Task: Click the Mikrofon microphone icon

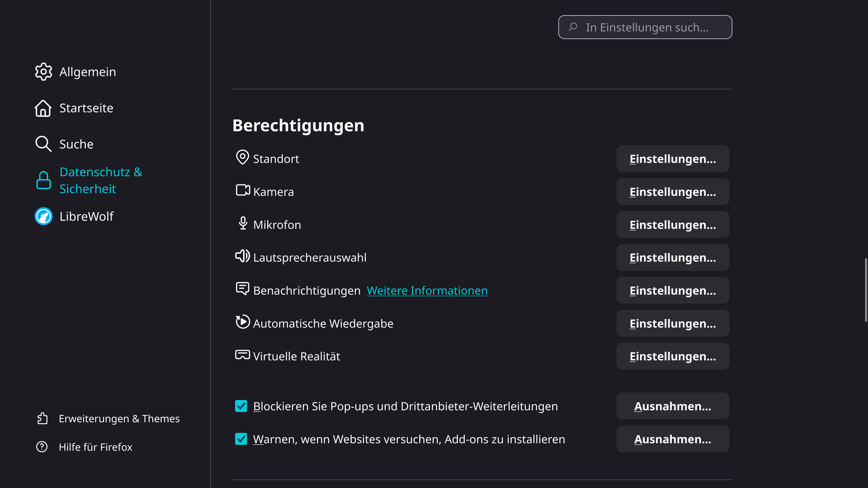Action: coord(242,224)
